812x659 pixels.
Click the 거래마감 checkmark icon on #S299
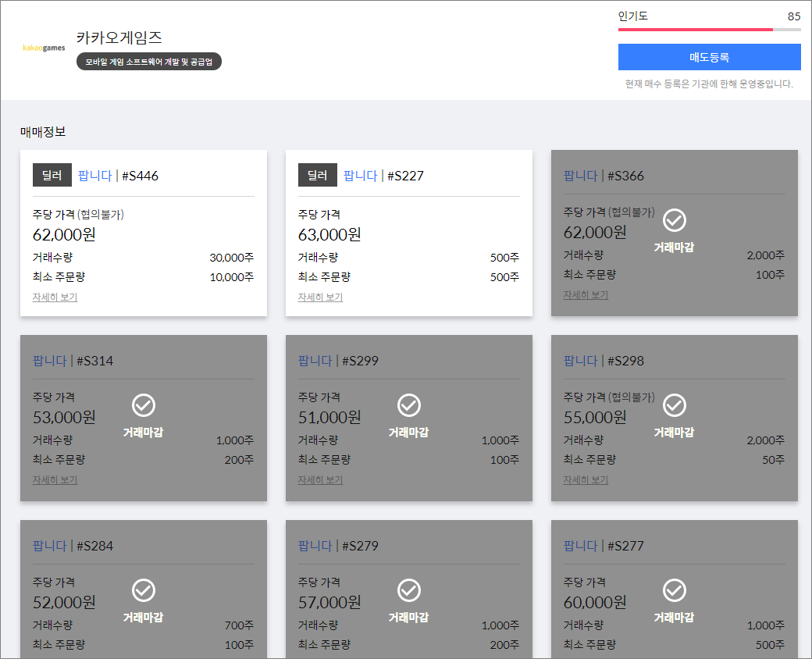409,405
